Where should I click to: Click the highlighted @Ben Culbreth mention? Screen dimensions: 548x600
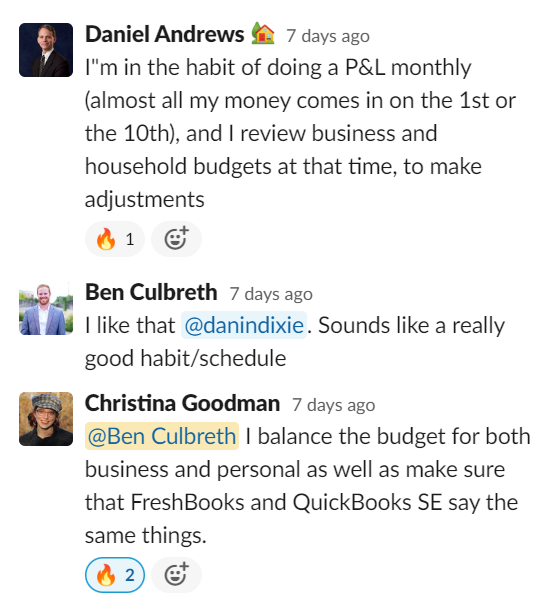(x=162, y=436)
